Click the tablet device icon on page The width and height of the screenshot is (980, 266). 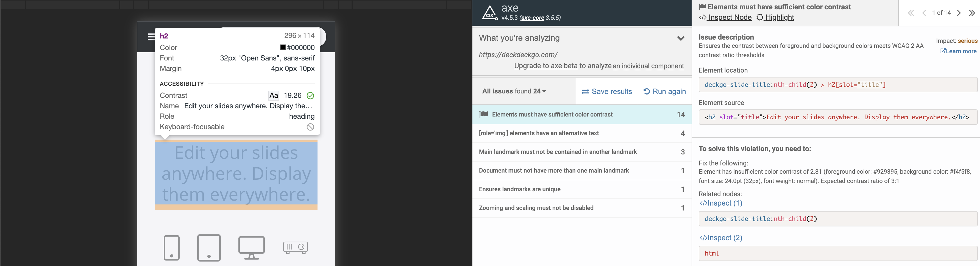pyautogui.click(x=209, y=248)
